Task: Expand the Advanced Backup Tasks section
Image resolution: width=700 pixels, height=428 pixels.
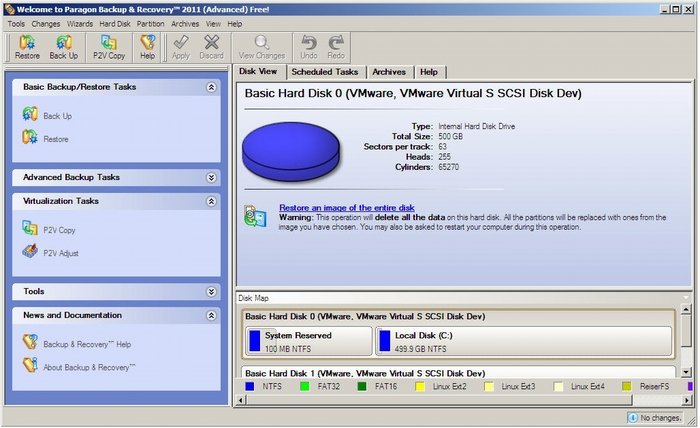Action: [x=211, y=178]
